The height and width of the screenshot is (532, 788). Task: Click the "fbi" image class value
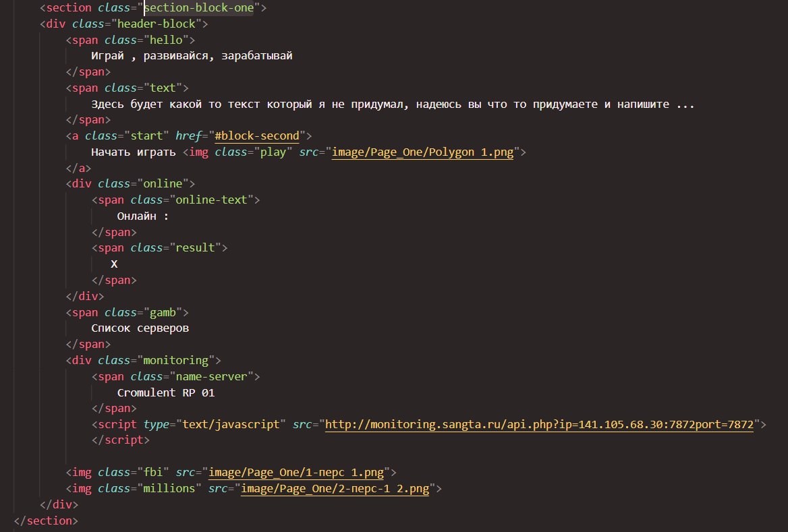tap(152, 473)
